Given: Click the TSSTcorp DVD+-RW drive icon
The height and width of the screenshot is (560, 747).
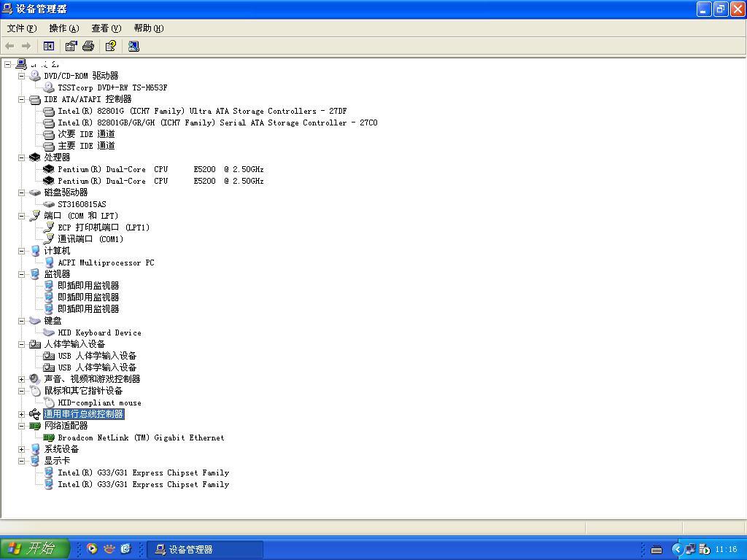Looking at the screenshot, I should (49, 87).
